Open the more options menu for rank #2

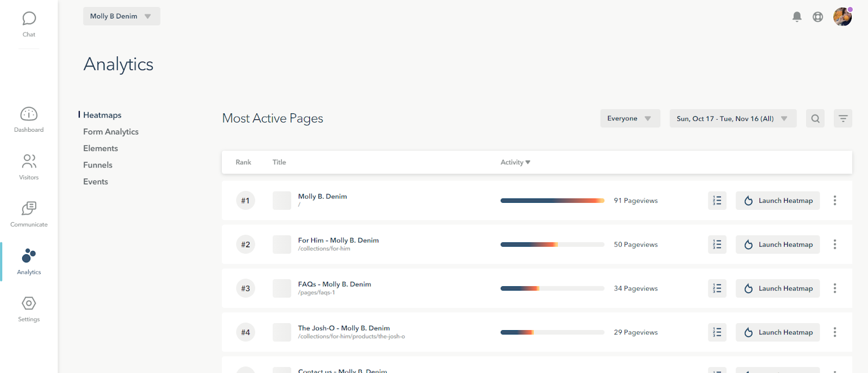[x=835, y=245]
